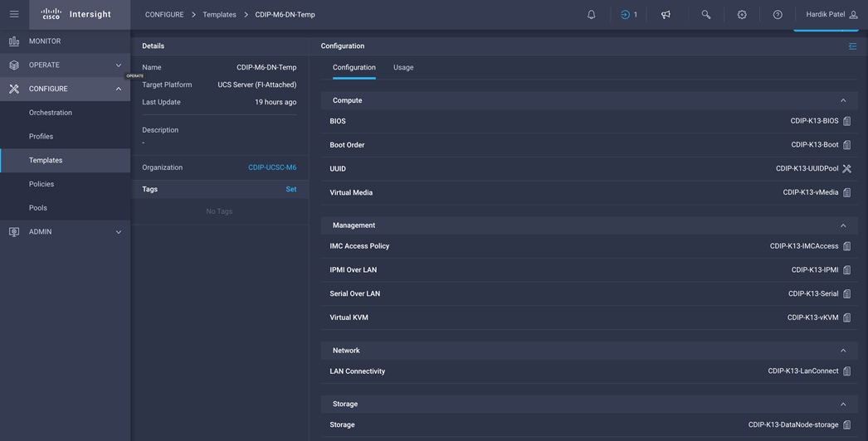Screen dimensions: 868x441
Task: Click the MONITOR chart icon
Action: pyautogui.click(x=14, y=41)
